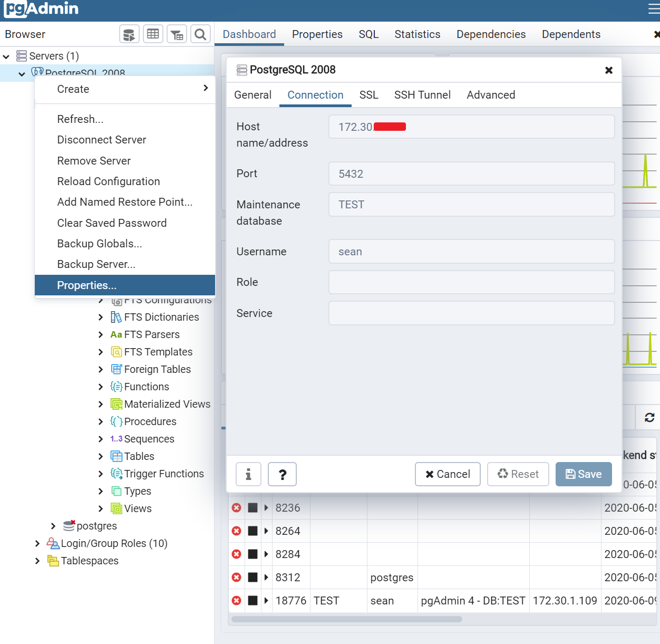Terminate session for PID 8312

tap(237, 578)
